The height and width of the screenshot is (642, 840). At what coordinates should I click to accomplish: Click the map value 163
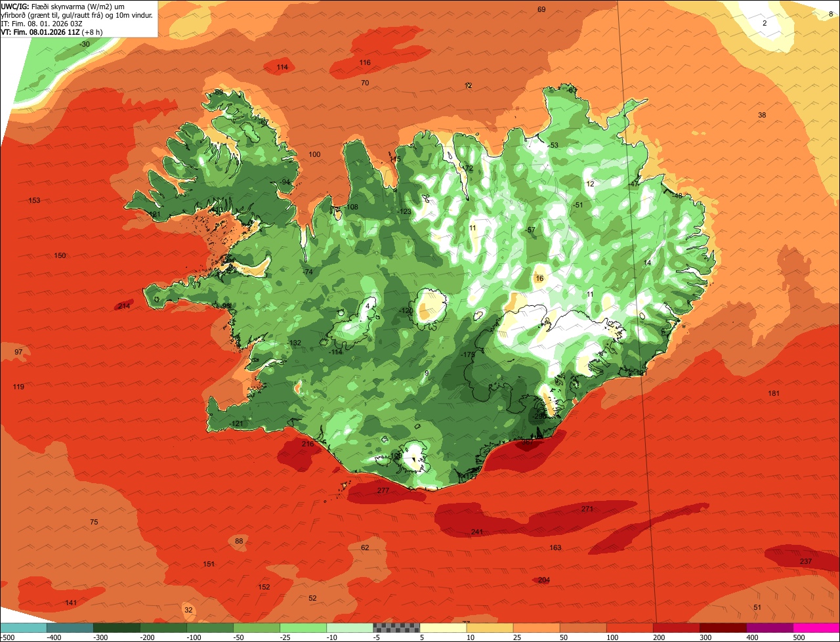click(555, 548)
